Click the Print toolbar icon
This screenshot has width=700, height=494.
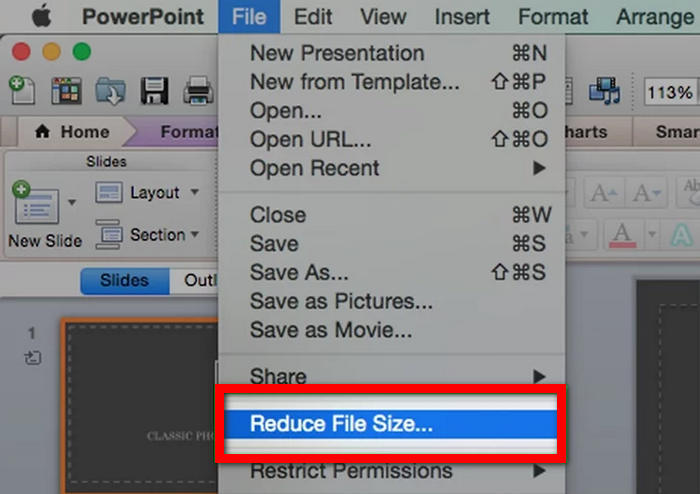tap(198, 91)
